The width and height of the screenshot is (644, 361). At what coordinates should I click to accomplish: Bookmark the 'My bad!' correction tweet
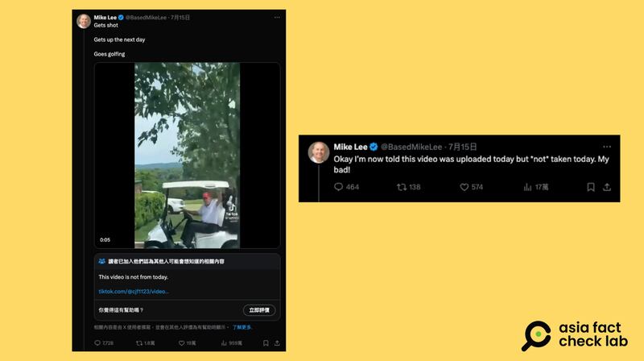(x=591, y=187)
